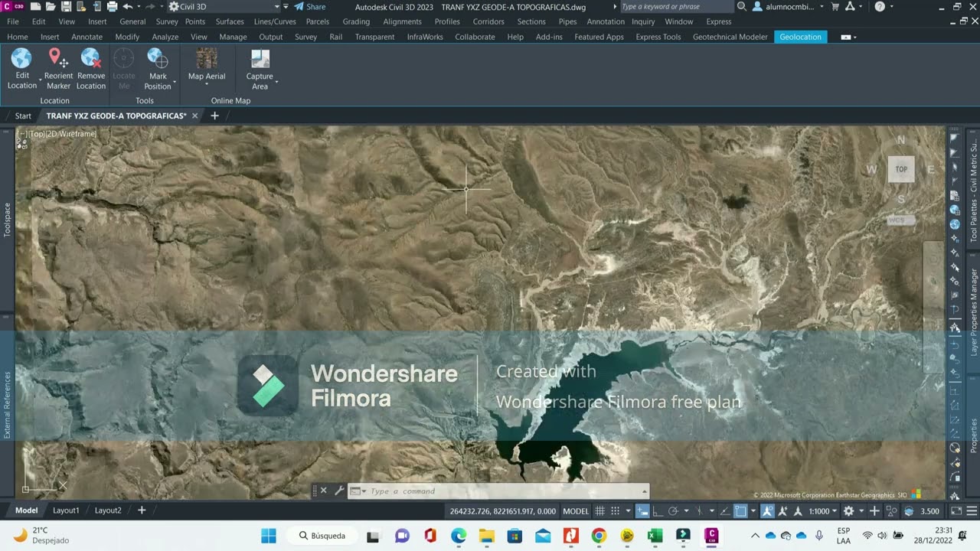Toggle object snap in status bar
The width and height of the screenshot is (980, 551).
pos(740,511)
